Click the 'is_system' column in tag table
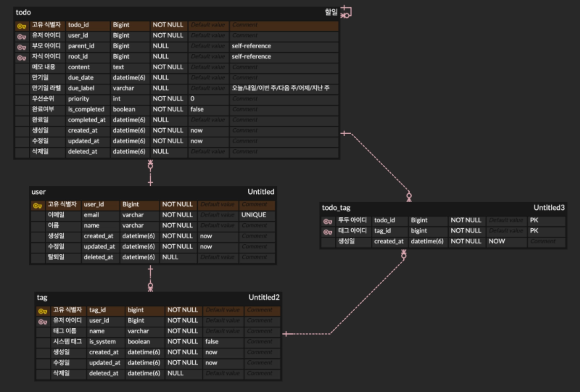Image resolution: width=580 pixels, height=392 pixels. pyautogui.click(x=102, y=342)
